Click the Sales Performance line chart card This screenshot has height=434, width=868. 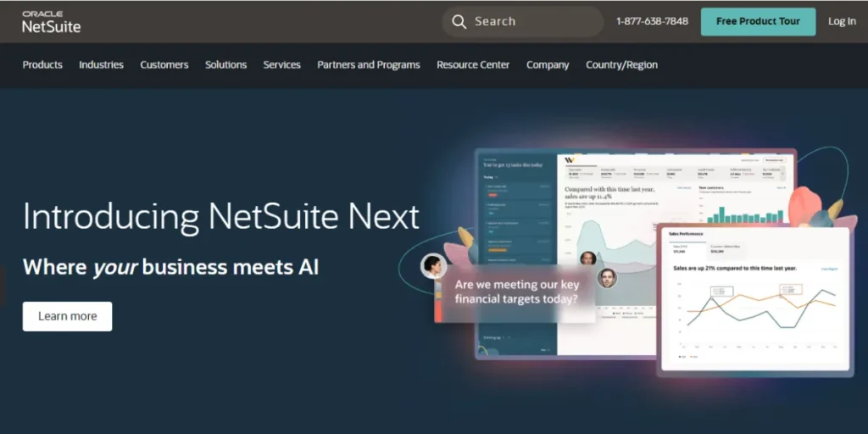(x=754, y=301)
